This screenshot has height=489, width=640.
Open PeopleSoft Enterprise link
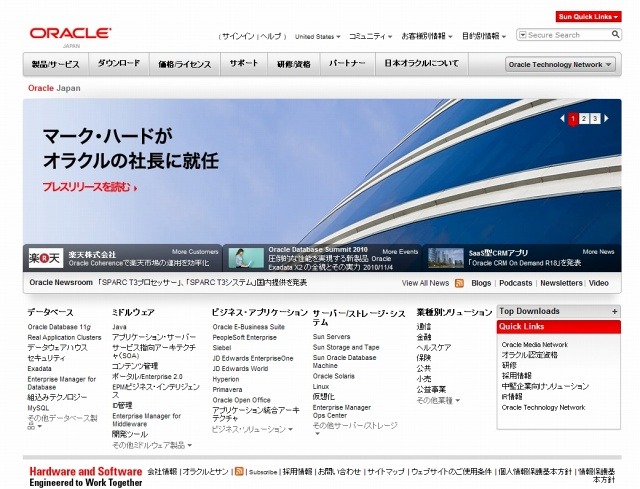[244, 338]
